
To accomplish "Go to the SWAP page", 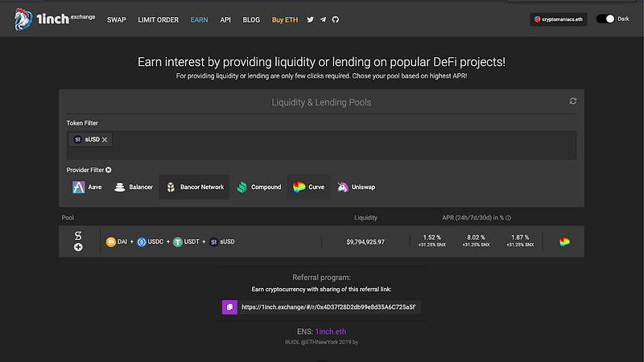I will 117,19.
